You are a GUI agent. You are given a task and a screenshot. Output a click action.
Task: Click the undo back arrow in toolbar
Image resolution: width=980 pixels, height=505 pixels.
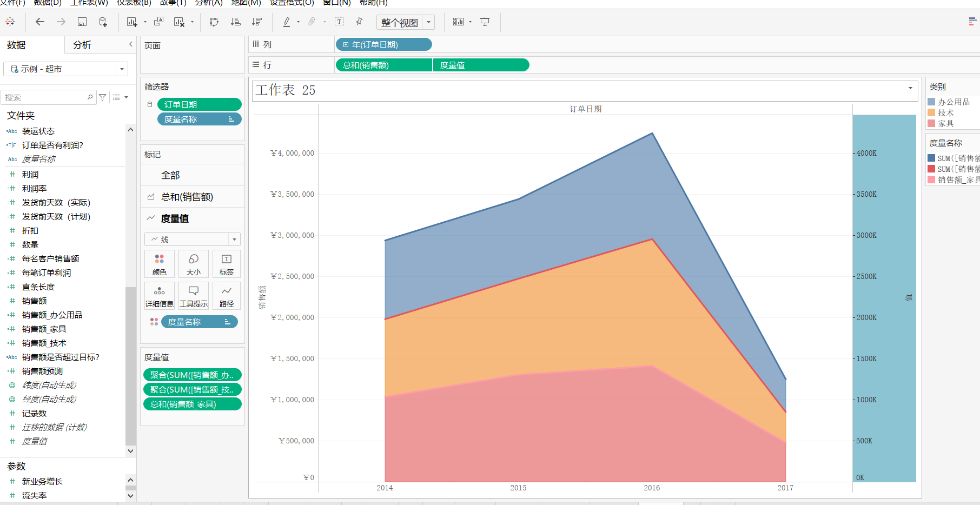coord(39,22)
